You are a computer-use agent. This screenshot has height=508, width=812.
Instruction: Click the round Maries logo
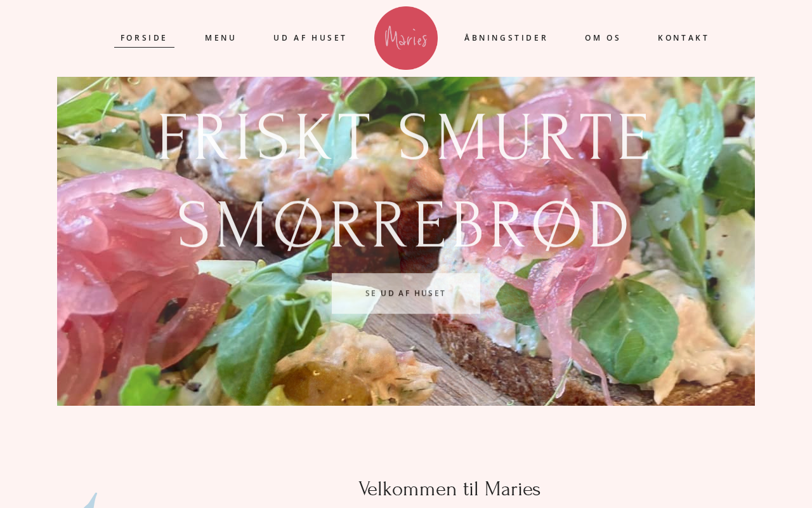click(406, 38)
